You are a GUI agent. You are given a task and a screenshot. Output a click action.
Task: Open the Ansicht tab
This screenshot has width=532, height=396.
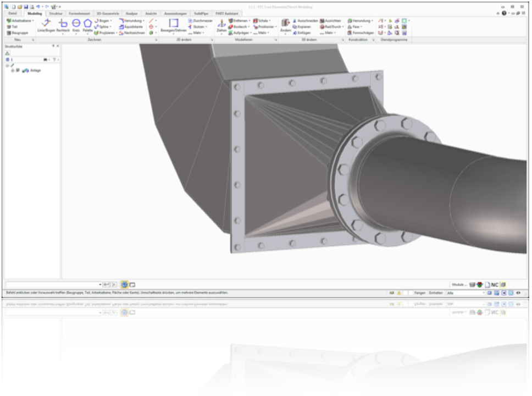(x=151, y=14)
